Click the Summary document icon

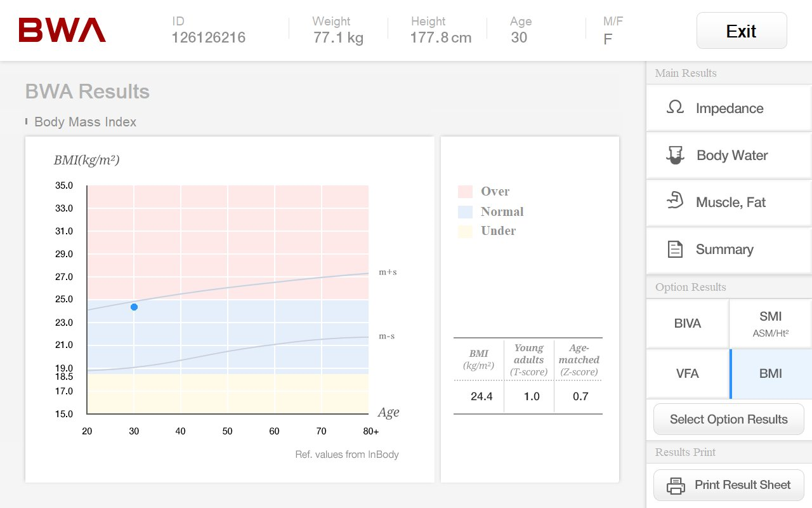coord(675,249)
